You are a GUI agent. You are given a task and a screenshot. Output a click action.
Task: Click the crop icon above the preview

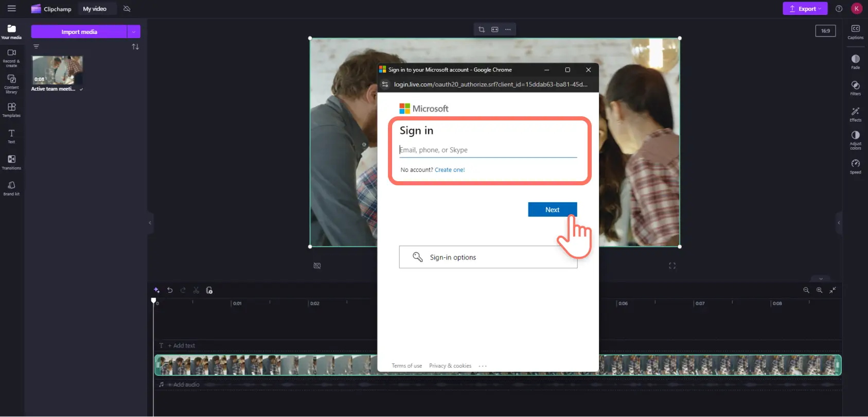tap(482, 29)
